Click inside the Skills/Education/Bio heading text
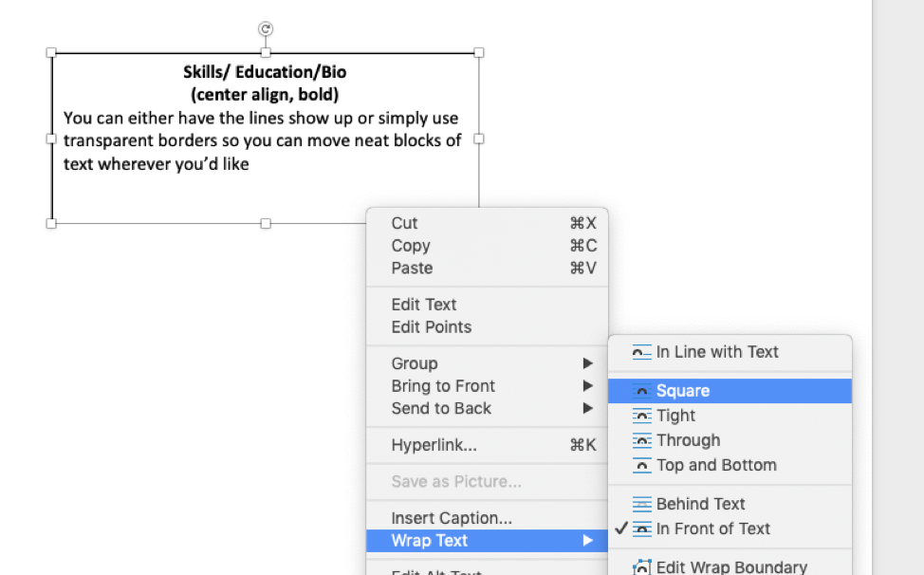 265,72
